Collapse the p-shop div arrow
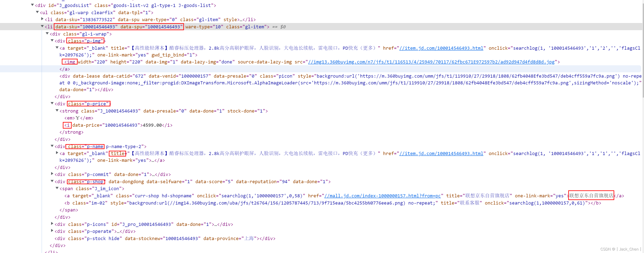Viewport: 644px width, 253px height. click(x=52, y=181)
